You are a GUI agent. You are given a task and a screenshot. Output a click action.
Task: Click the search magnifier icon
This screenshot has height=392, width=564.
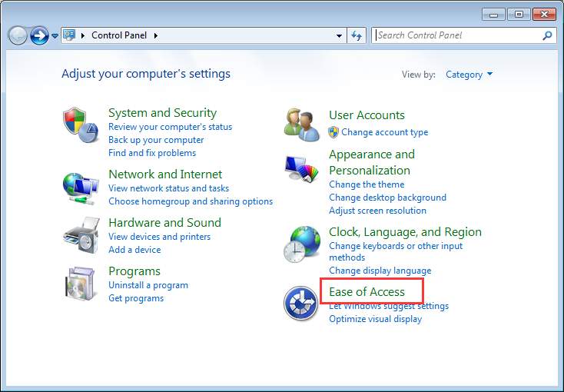(x=547, y=35)
